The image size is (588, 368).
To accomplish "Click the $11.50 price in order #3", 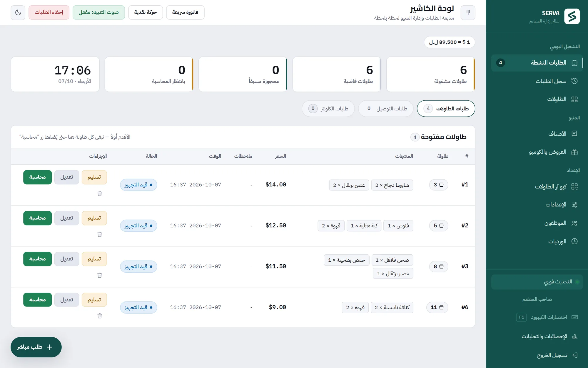I will click(x=276, y=266).
